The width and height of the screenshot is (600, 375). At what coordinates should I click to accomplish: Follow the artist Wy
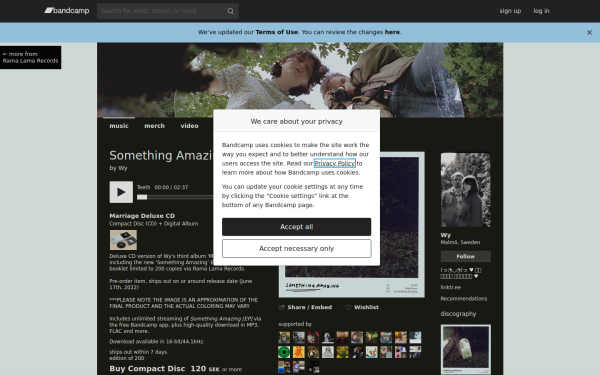pos(466,256)
